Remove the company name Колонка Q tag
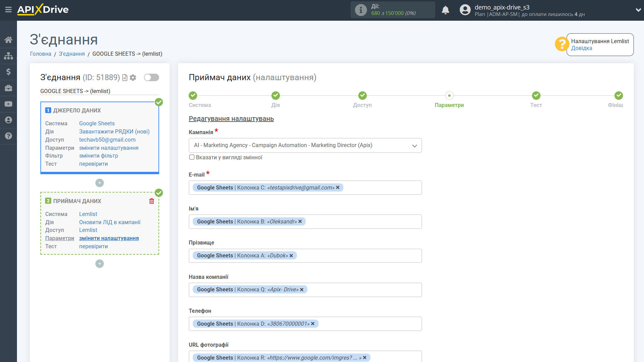644x362 pixels. 302,290
